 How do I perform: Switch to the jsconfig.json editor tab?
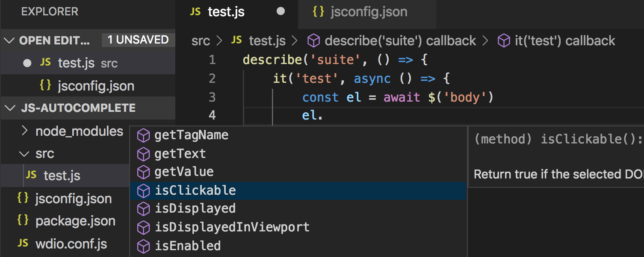(368, 12)
